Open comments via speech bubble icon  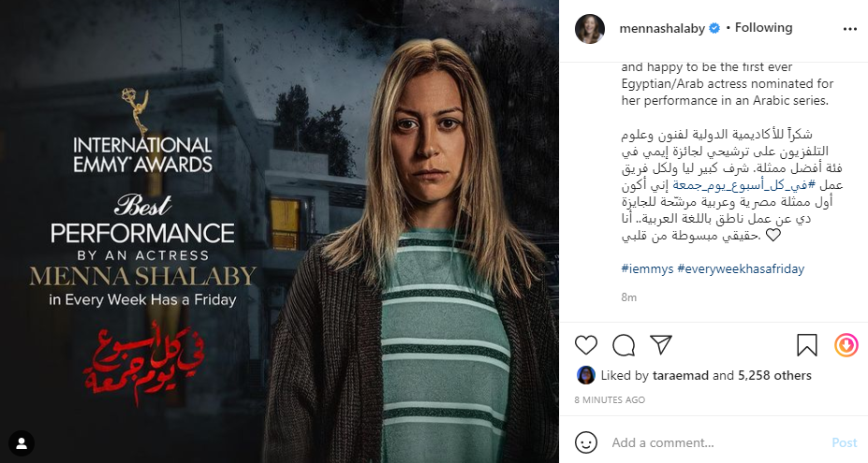pyautogui.click(x=624, y=345)
